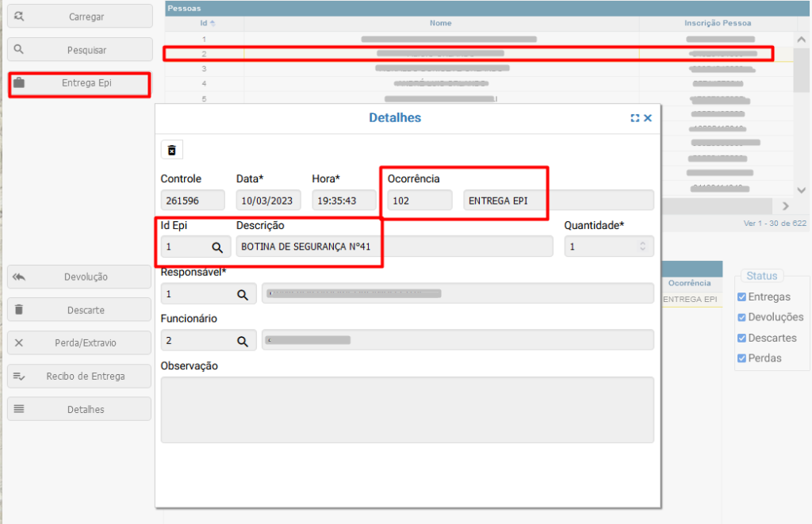Open Recibo de Entrega

[x=79, y=377]
